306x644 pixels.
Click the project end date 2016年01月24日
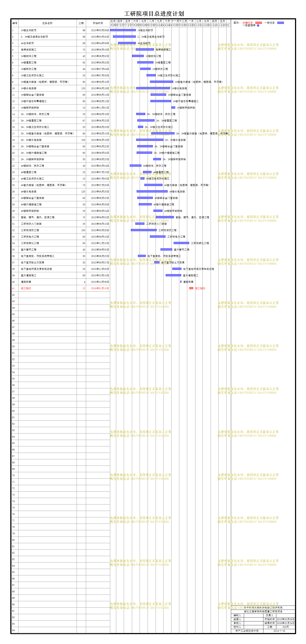[286, 623]
